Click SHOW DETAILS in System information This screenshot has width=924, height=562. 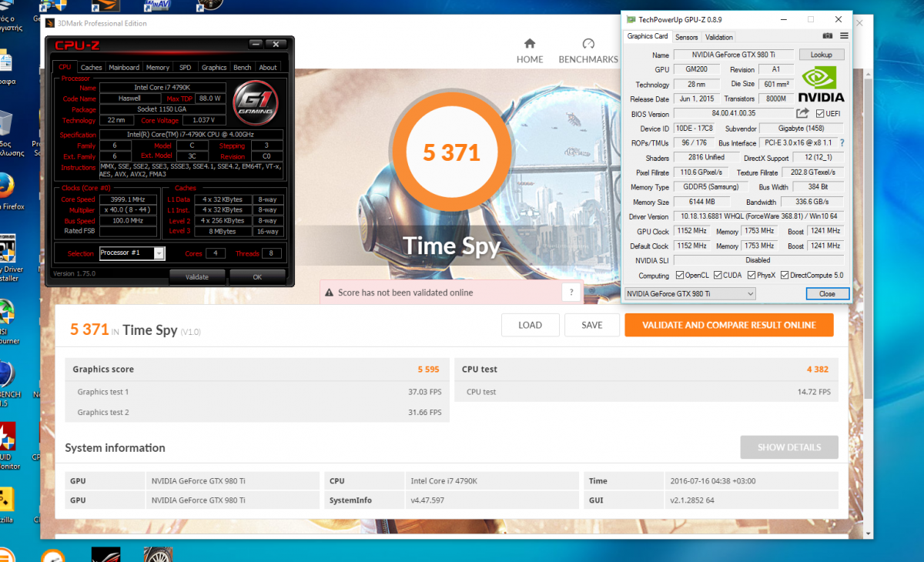pyautogui.click(x=789, y=447)
